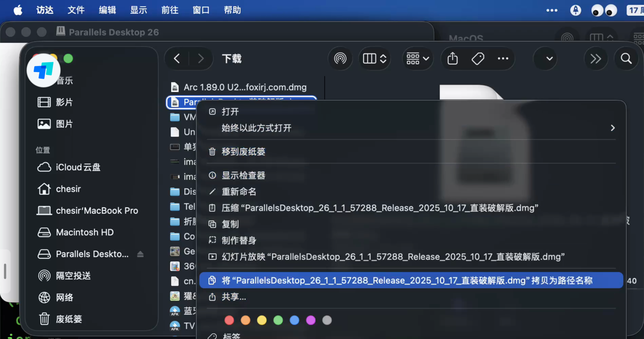
Task: Click the ellipsis action menu in toolbar
Action: click(503, 59)
